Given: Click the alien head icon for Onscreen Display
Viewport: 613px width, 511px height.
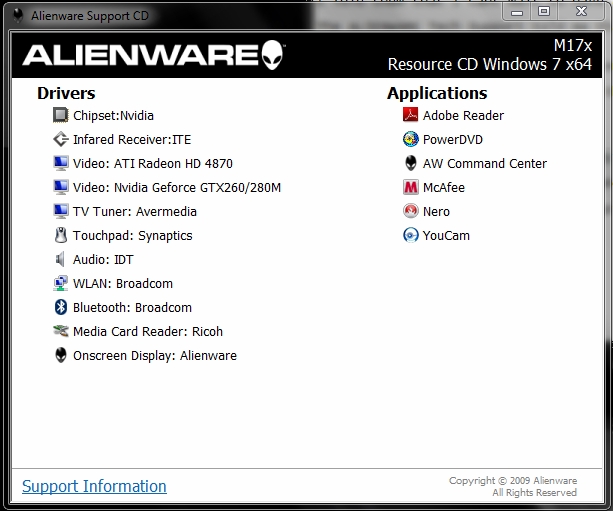Looking at the screenshot, I should [x=61, y=355].
